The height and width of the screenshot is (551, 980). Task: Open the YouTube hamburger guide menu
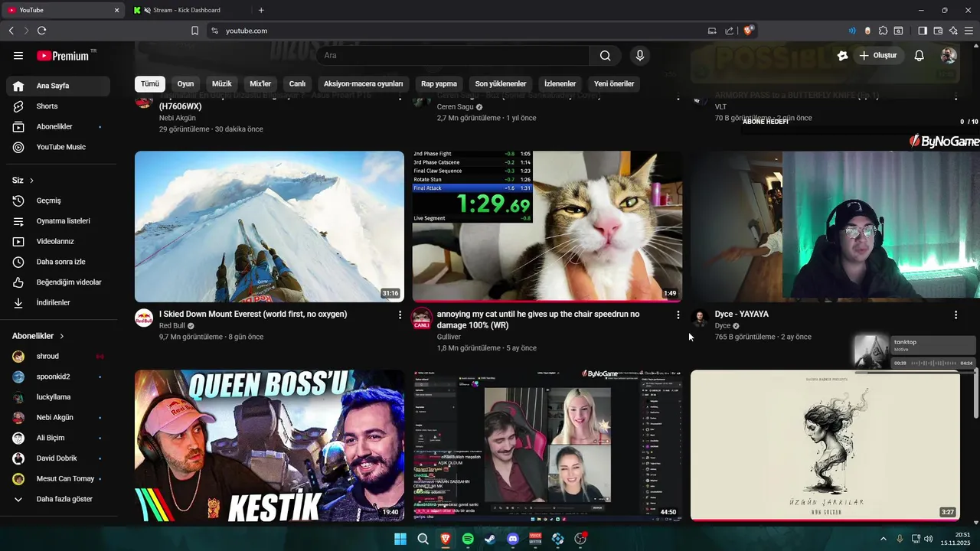18,56
